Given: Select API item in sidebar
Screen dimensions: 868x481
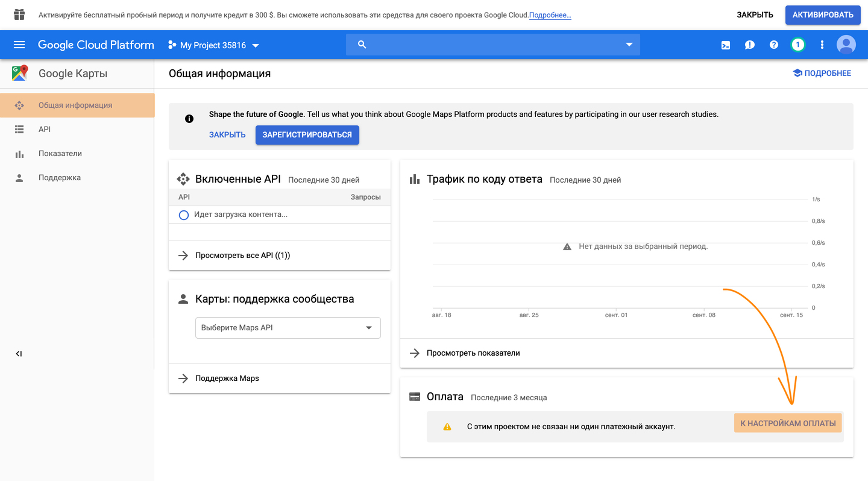Looking at the screenshot, I should (45, 130).
